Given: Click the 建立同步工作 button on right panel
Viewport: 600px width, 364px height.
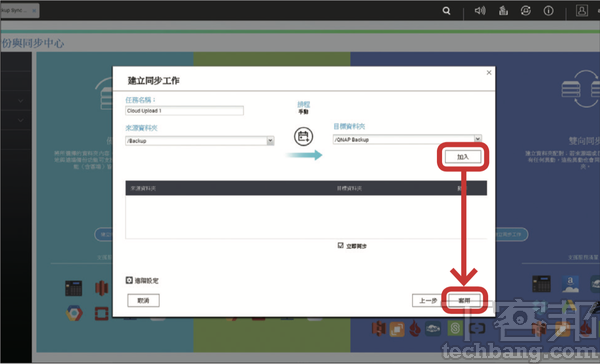Looking at the screenshot, I should pos(511,234).
